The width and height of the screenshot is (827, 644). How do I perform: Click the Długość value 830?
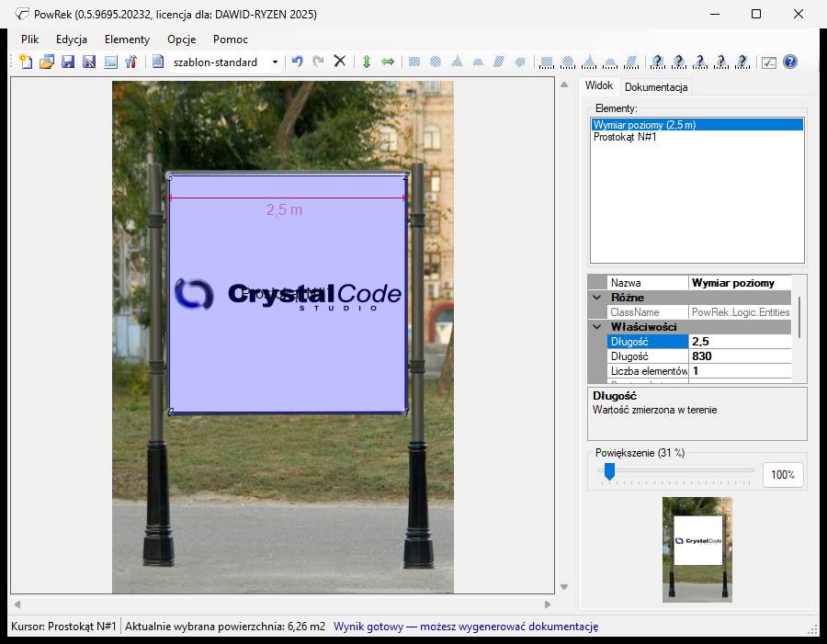[740, 356]
